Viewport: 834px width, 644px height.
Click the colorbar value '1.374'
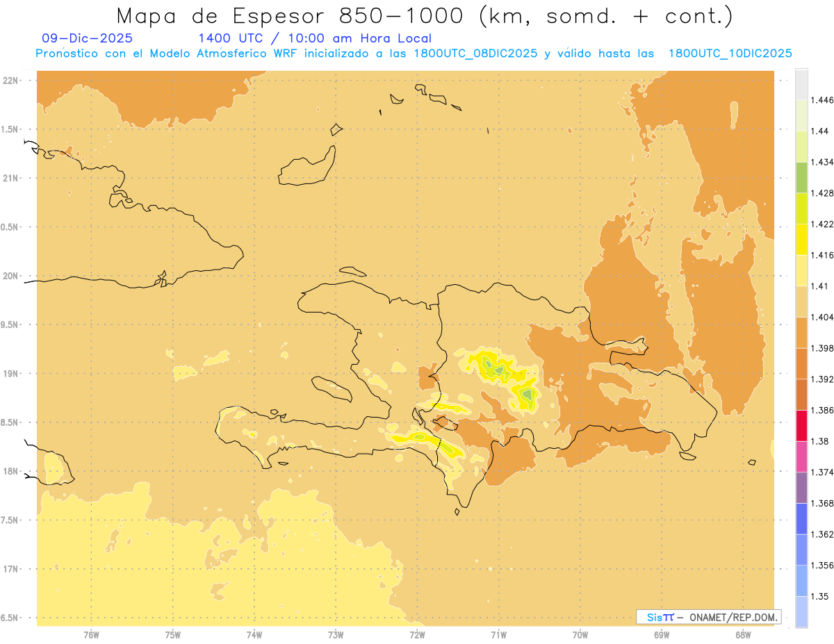pyautogui.click(x=822, y=472)
